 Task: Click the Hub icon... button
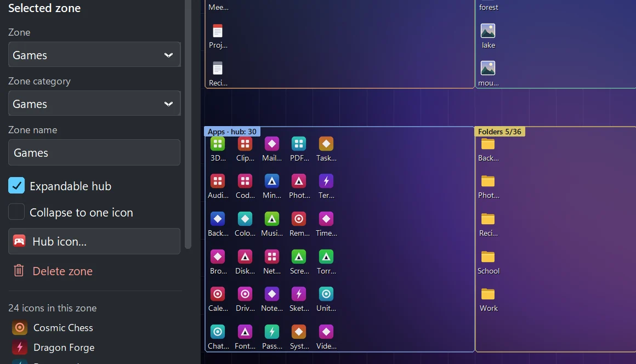point(94,241)
